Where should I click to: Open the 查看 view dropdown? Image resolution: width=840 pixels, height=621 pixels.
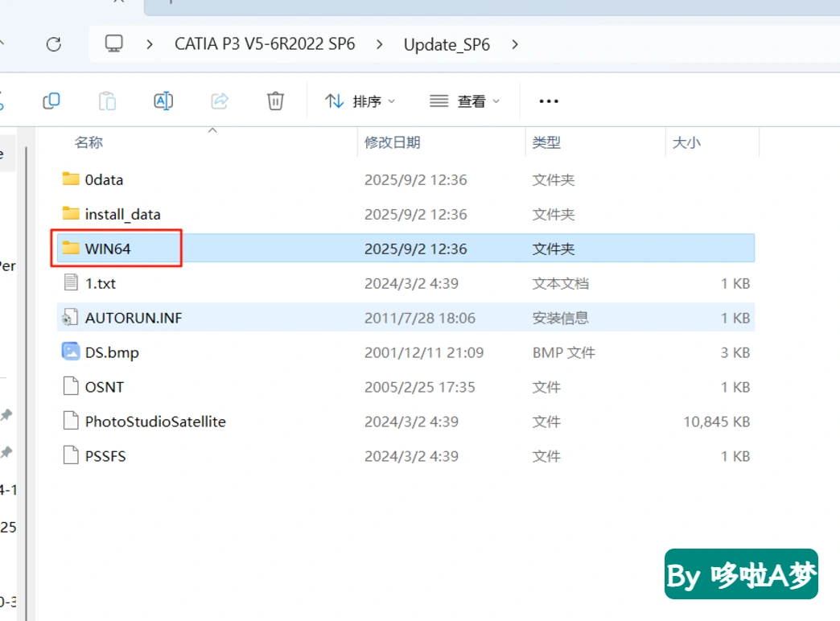click(464, 101)
